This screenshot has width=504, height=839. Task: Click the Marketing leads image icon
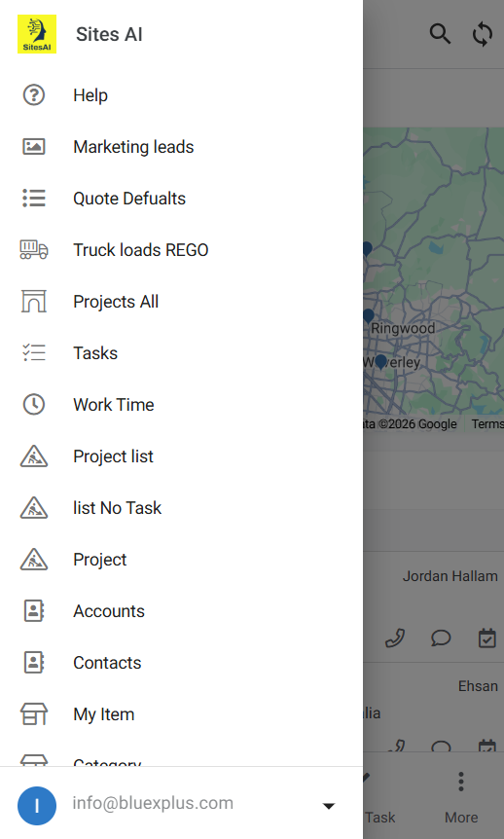pyautogui.click(x=34, y=147)
